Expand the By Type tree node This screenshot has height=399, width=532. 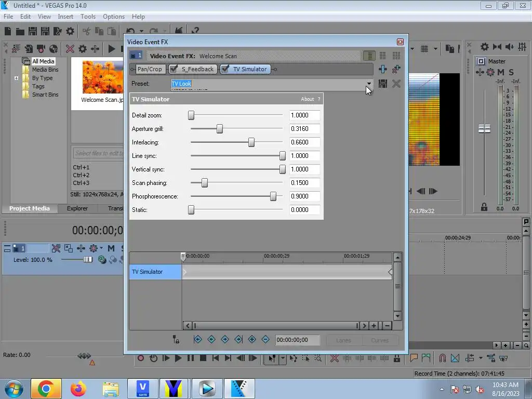pos(16,78)
